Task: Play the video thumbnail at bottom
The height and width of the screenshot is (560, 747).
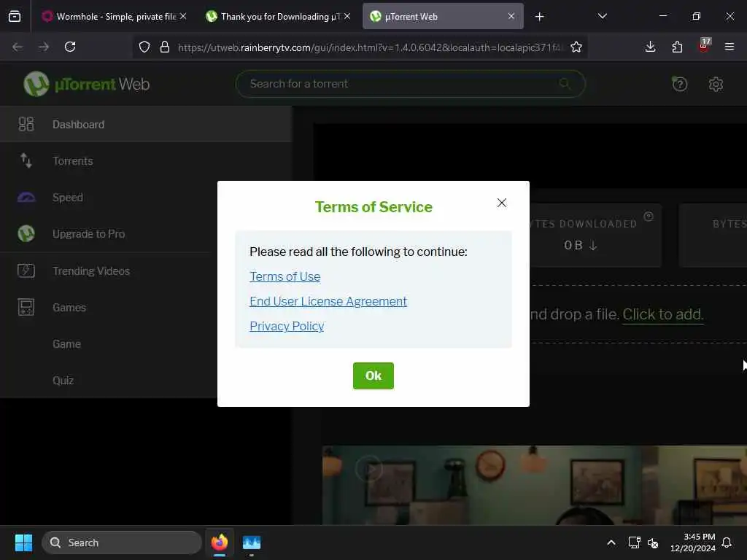Action: [368, 469]
